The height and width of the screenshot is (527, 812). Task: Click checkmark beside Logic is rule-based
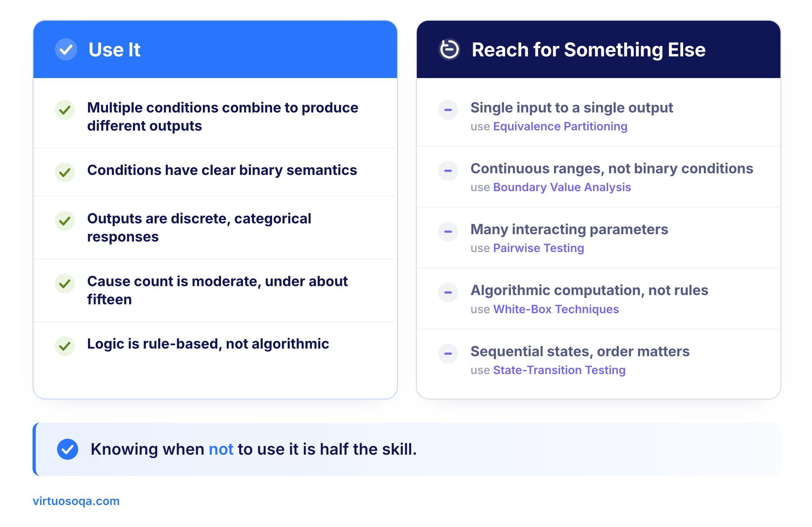point(65,346)
